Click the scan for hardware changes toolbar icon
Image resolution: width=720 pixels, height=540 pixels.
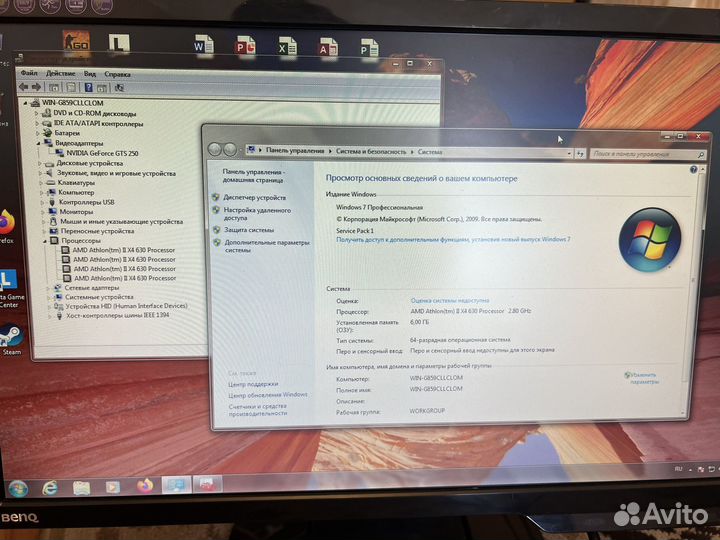click(x=119, y=88)
